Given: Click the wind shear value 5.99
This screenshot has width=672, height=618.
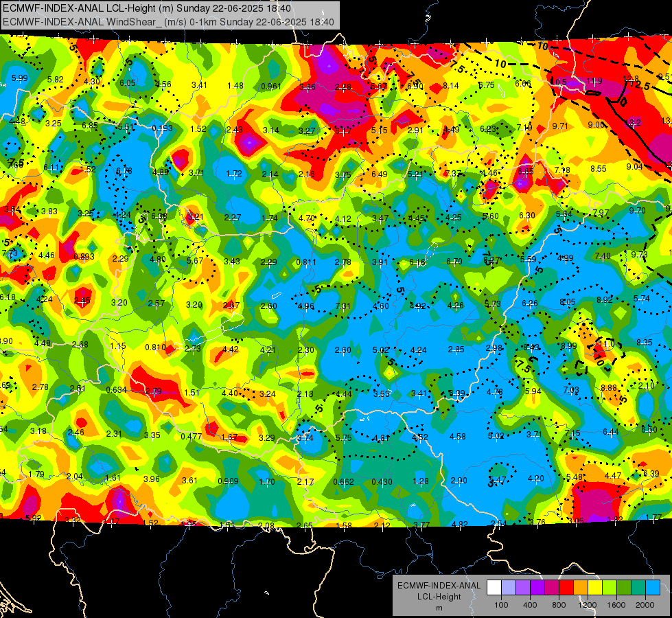Looking at the screenshot, I should [20, 78].
